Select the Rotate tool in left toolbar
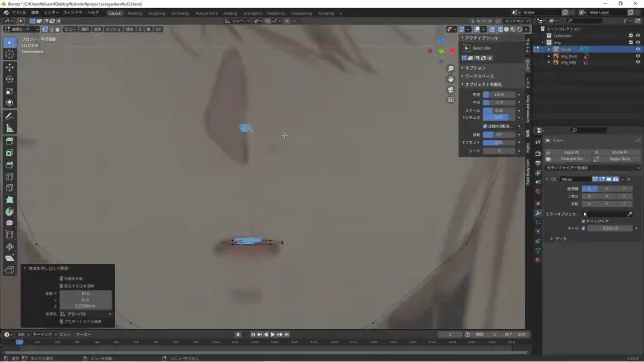This screenshot has width=644, height=362. pyautogui.click(x=10, y=79)
